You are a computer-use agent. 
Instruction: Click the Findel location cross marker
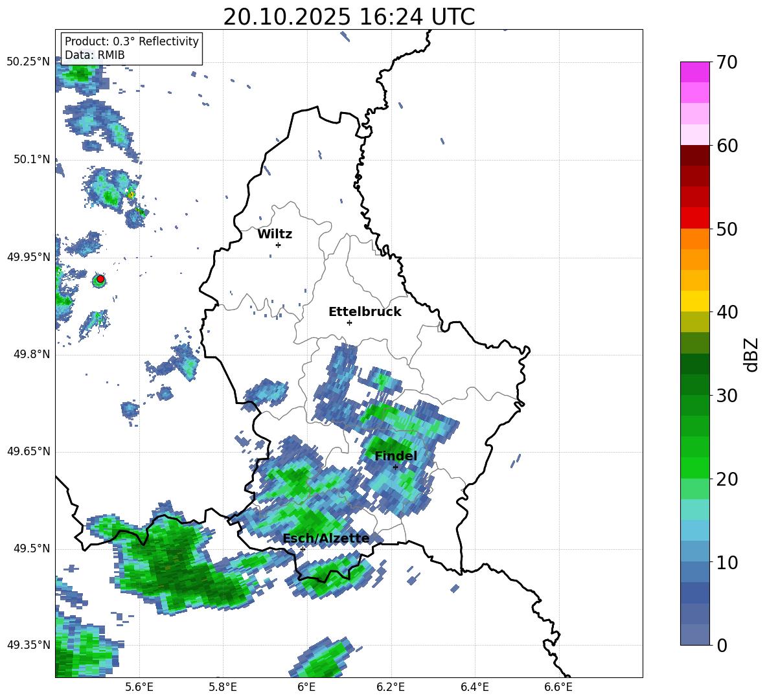[395, 468]
